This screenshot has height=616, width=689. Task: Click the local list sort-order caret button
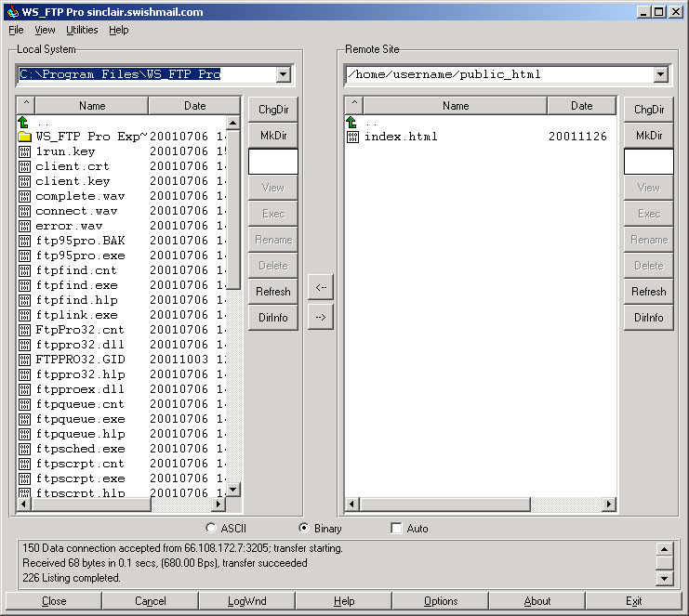tap(26, 106)
